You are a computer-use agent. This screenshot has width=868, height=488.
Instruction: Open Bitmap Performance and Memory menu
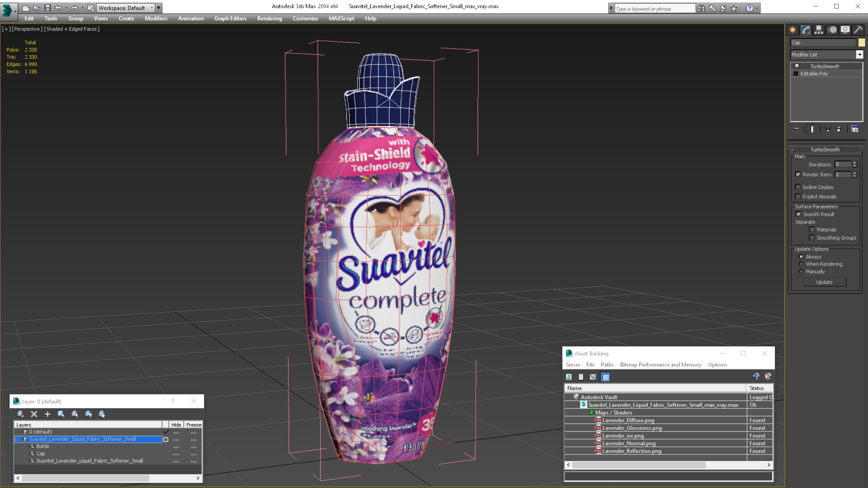tap(660, 365)
